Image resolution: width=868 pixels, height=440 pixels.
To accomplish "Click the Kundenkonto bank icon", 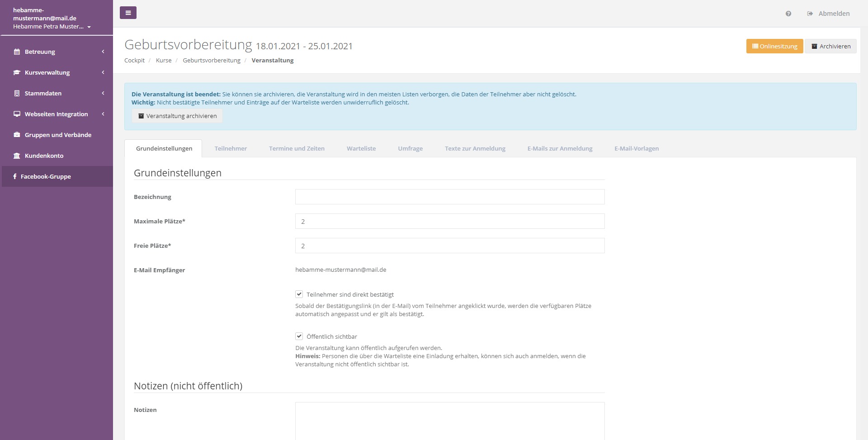I will pyautogui.click(x=17, y=156).
